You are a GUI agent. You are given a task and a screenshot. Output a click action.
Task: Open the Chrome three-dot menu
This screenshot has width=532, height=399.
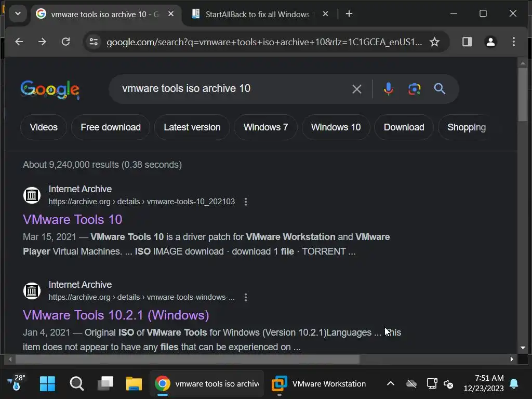[x=514, y=42]
